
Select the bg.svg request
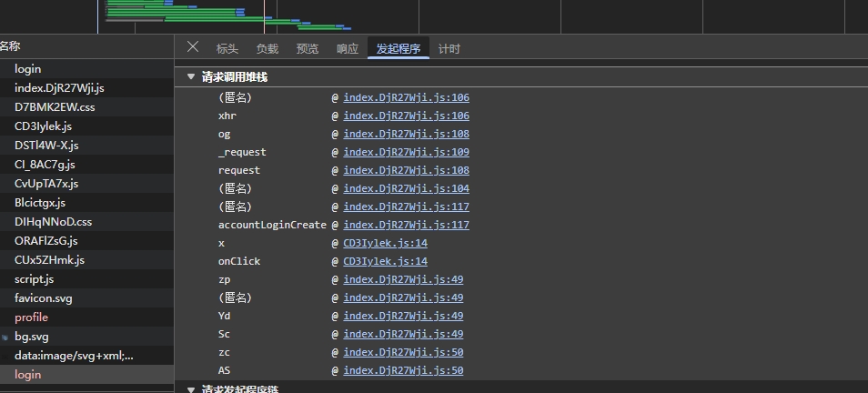(x=87, y=337)
